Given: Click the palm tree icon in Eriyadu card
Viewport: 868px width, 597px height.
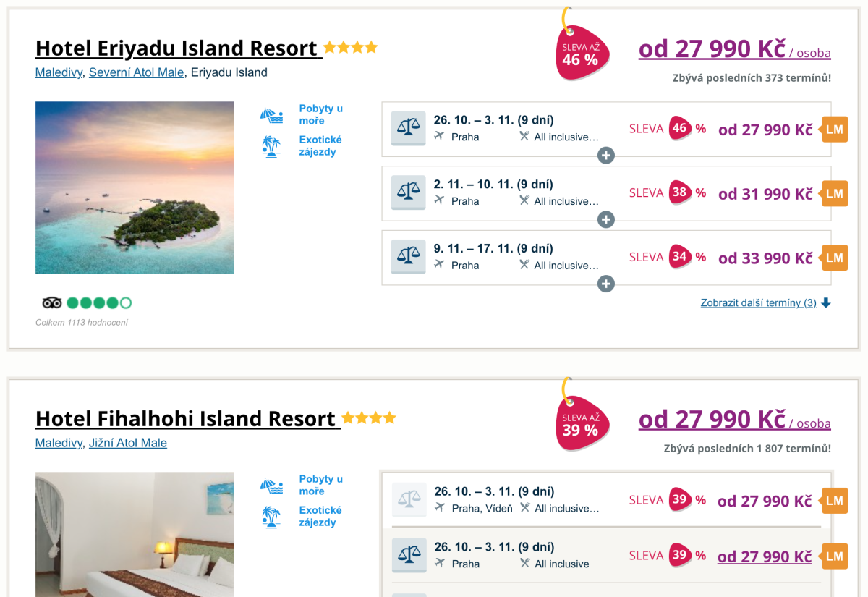Looking at the screenshot, I should pos(271,146).
